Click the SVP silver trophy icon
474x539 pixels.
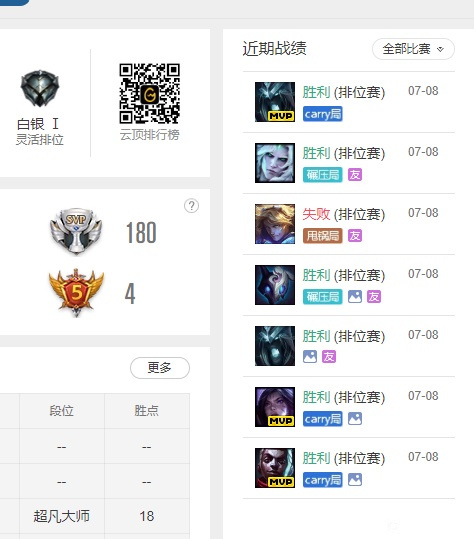[x=76, y=231]
